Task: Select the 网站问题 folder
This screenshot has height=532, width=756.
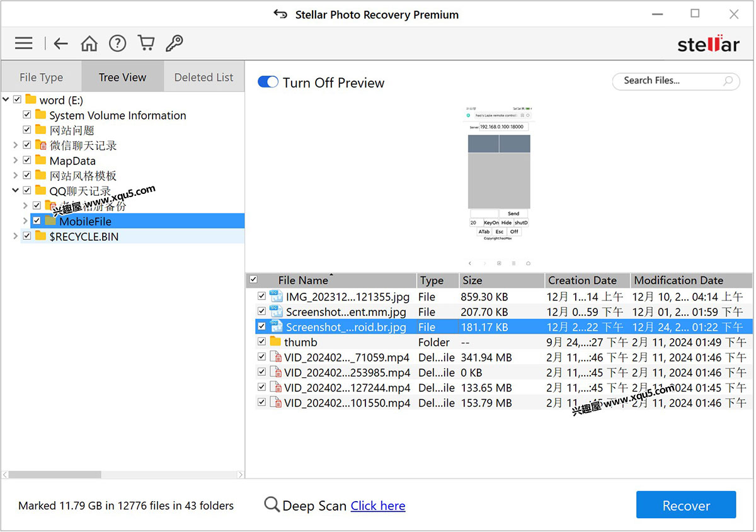Action: [72, 130]
